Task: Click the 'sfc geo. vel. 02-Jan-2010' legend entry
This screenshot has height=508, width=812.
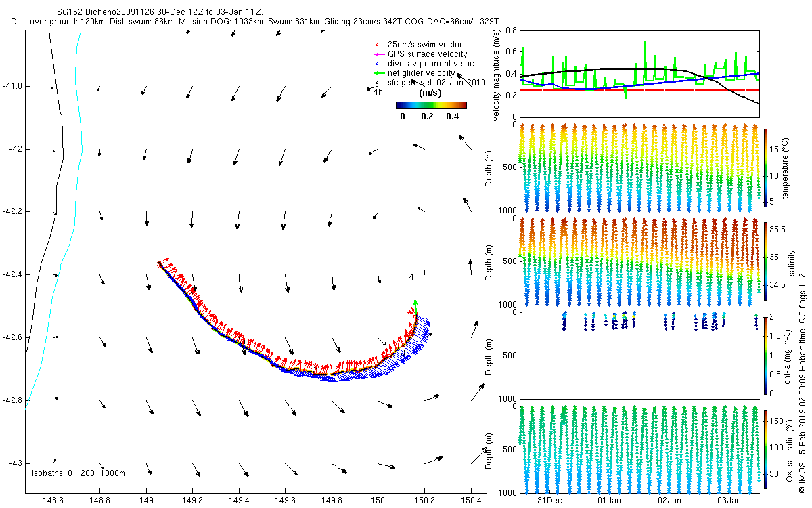Action: pyautogui.click(x=430, y=82)
